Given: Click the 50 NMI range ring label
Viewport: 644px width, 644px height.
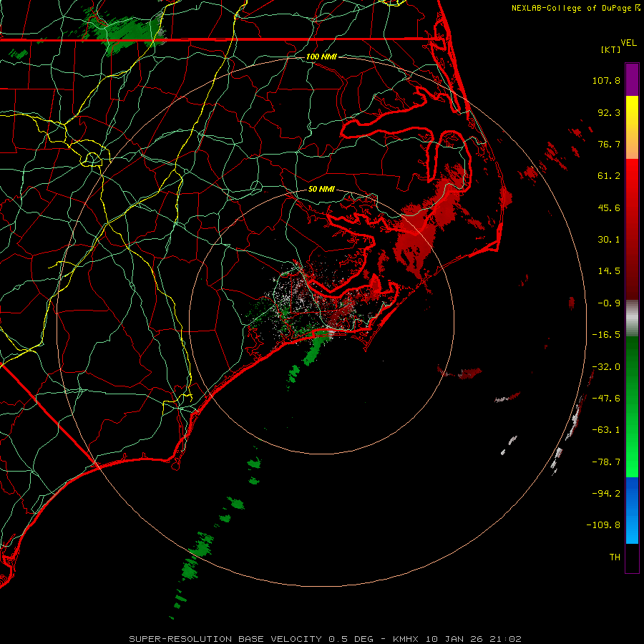Looking at the screenshot, I should click(x=321, y=189).
